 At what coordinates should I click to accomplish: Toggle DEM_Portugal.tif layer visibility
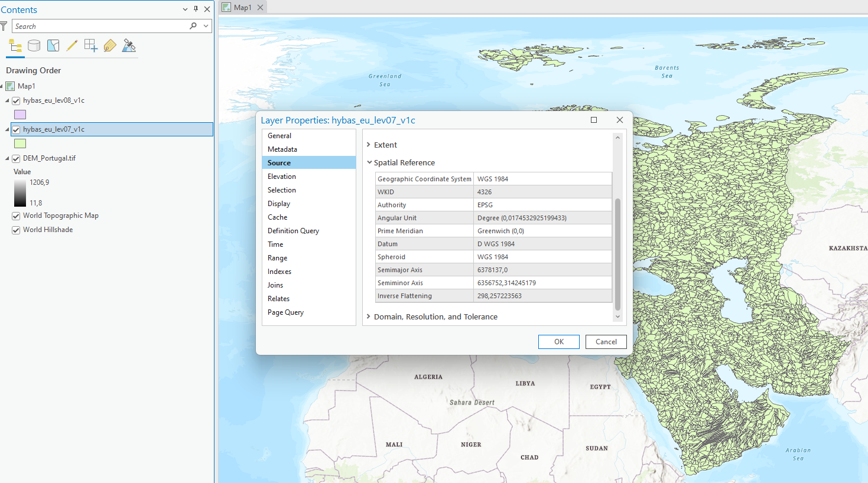(16, 158)
